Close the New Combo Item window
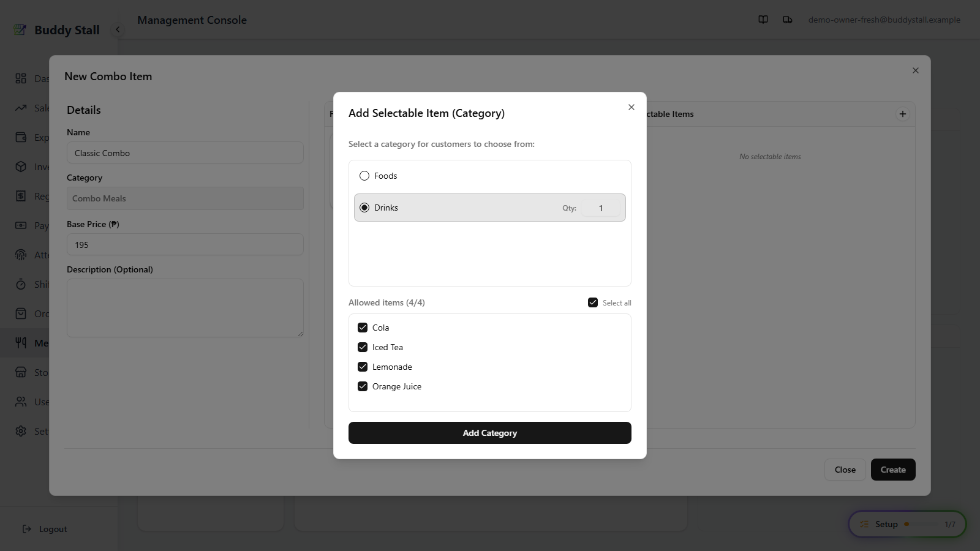 916,70
